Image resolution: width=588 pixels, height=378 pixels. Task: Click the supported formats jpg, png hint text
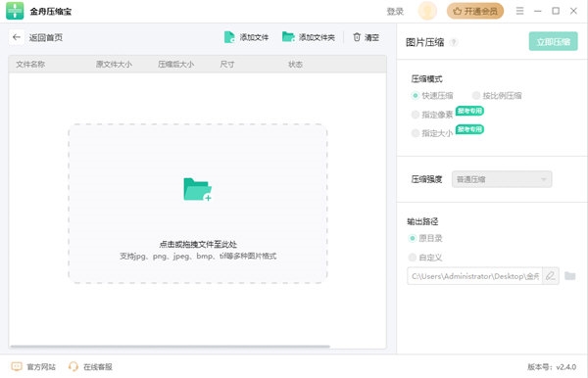198,257
